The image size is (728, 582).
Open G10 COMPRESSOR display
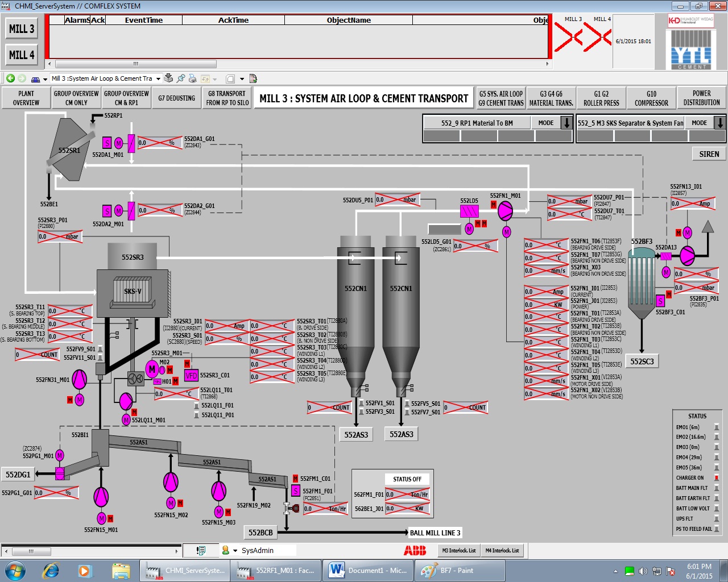coord(651,98)
